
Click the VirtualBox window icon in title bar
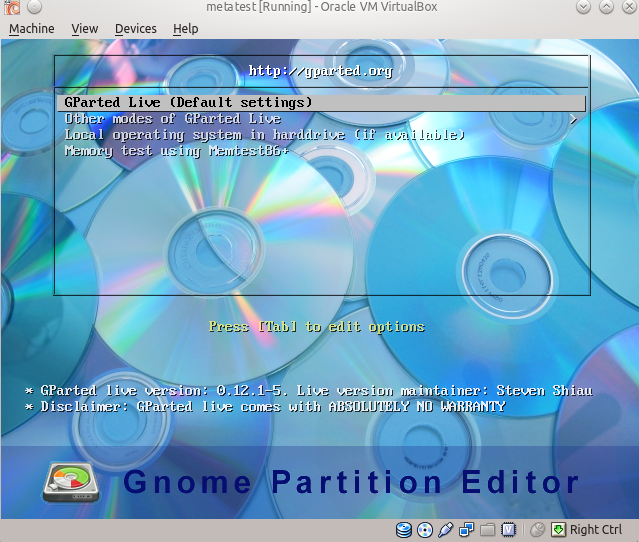(12, 7)
